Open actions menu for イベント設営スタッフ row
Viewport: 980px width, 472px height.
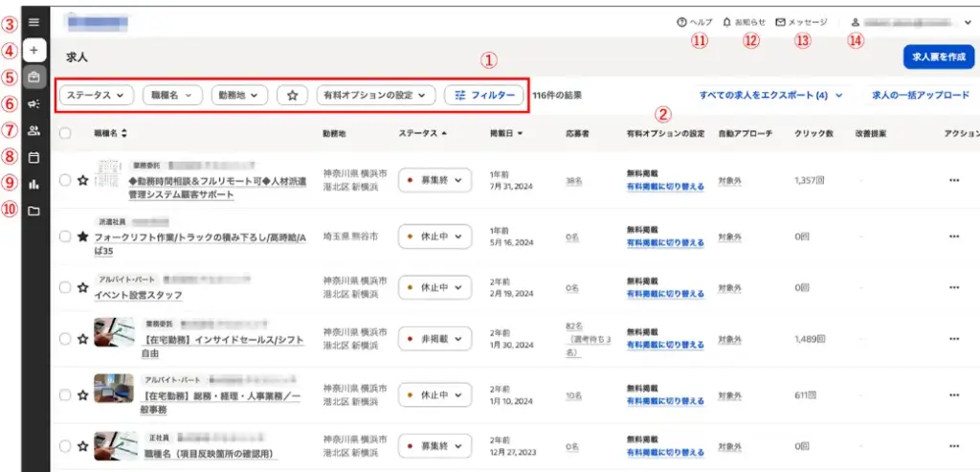(x=953, y=287)
